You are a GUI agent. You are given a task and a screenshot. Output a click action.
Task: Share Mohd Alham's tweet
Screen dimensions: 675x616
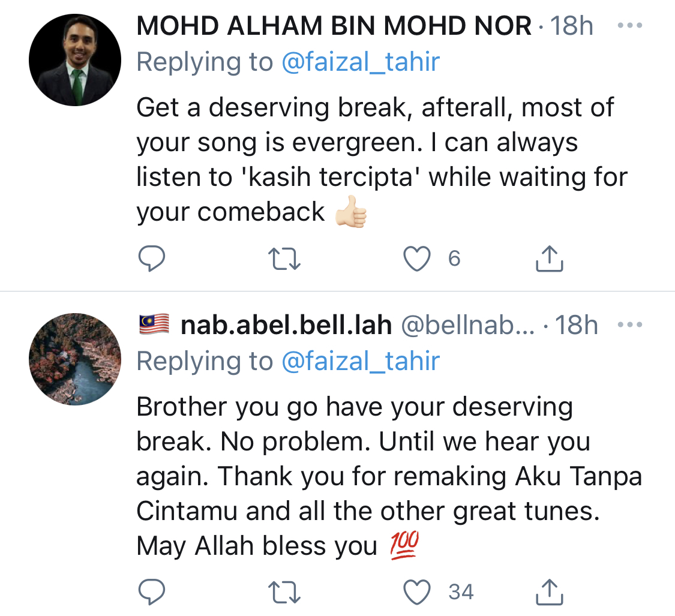tap(548, 259)
